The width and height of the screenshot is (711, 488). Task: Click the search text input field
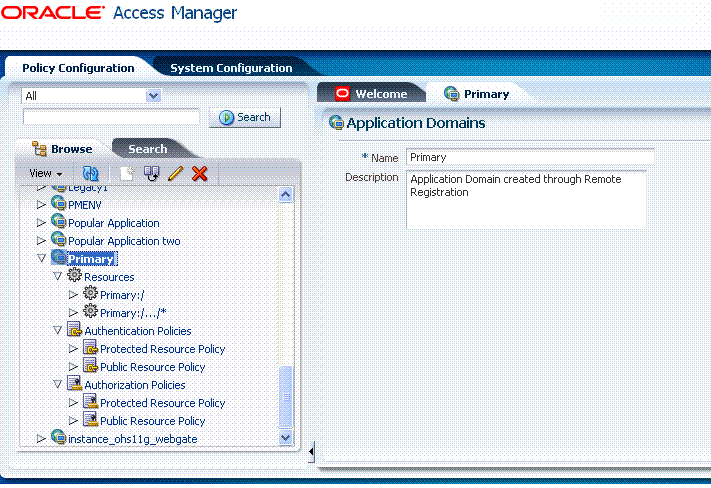(111, 117)
